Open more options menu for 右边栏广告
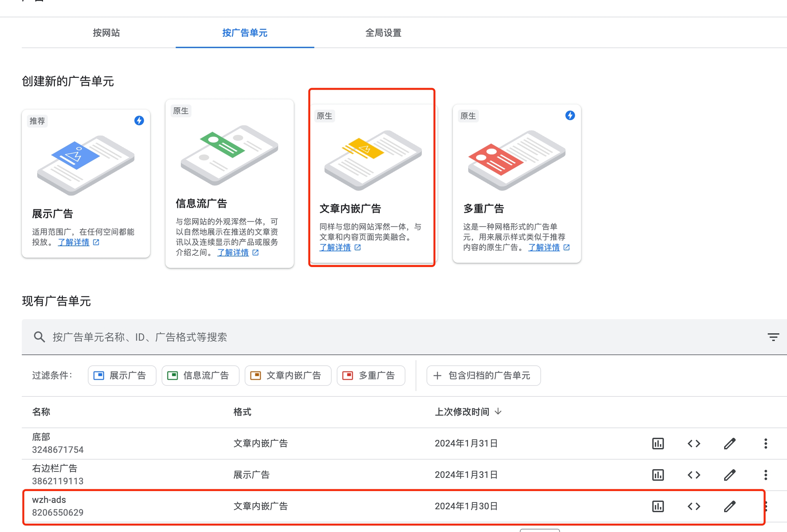The height and width of the screenshot is (532, 787). pyautogui.click(x=765, y=475)
